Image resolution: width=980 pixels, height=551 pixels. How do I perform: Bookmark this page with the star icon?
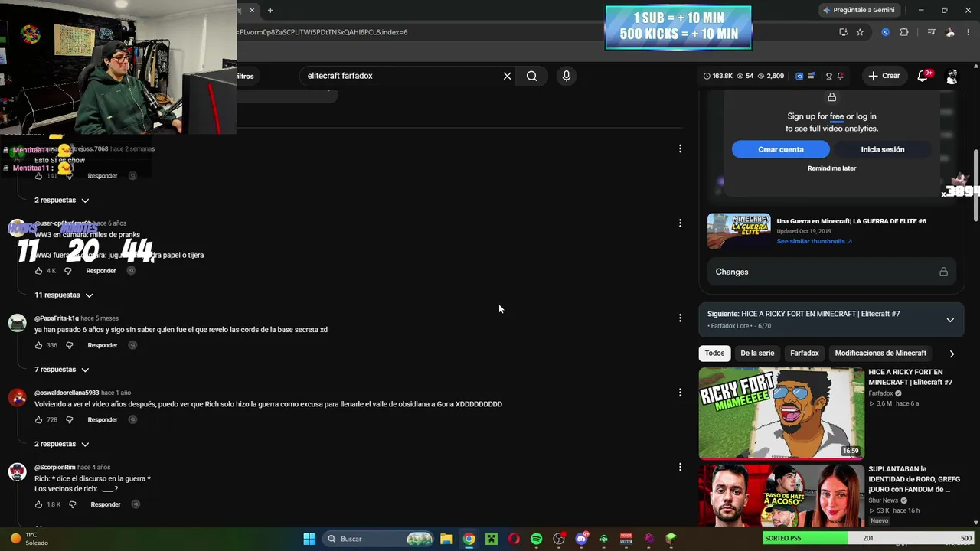(x=860, y=32)
